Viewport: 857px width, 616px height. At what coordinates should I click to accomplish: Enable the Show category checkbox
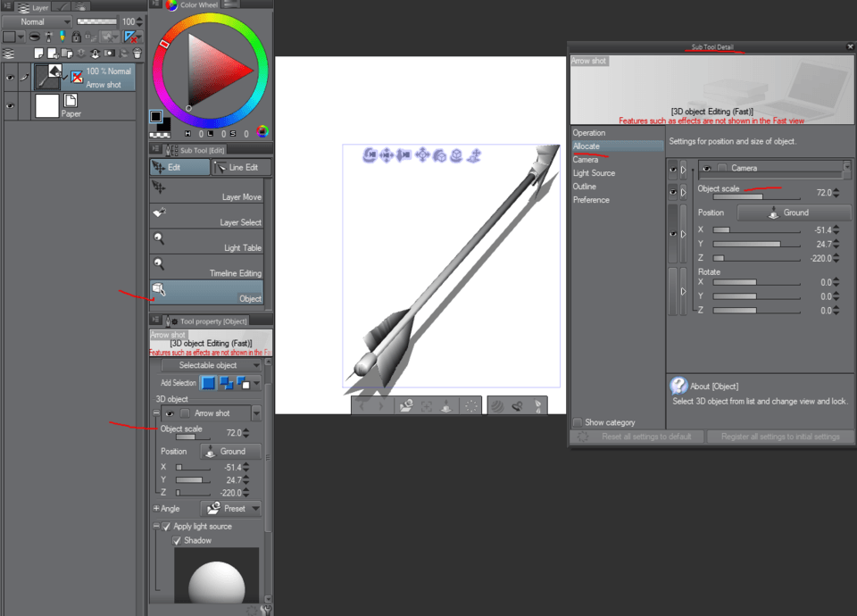[x=578, y=422]
